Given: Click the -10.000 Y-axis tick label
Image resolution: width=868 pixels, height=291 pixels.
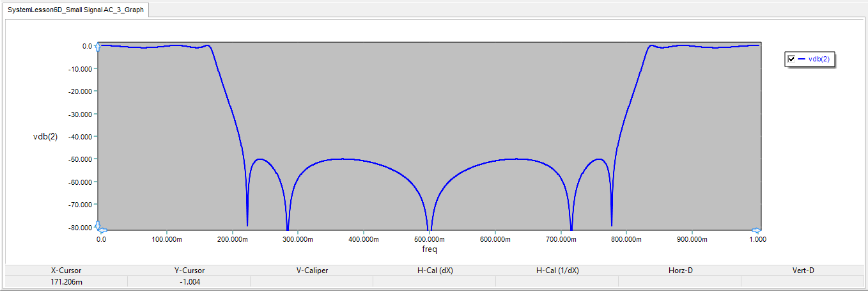Looking at the screenshot, I should click(79, 68).
